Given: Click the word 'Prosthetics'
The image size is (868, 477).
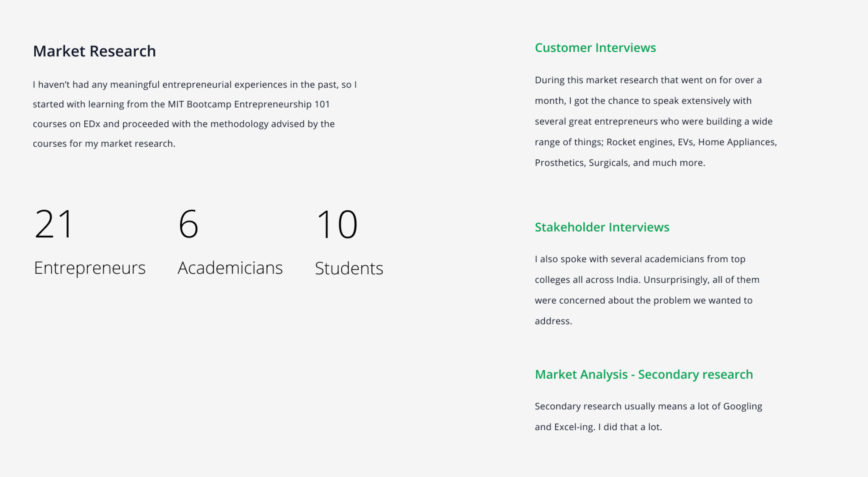Looking at the screenshot, I should click(559, 163).
